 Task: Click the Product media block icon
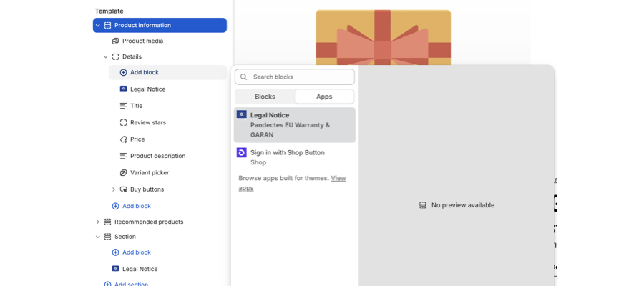[115, 41]
